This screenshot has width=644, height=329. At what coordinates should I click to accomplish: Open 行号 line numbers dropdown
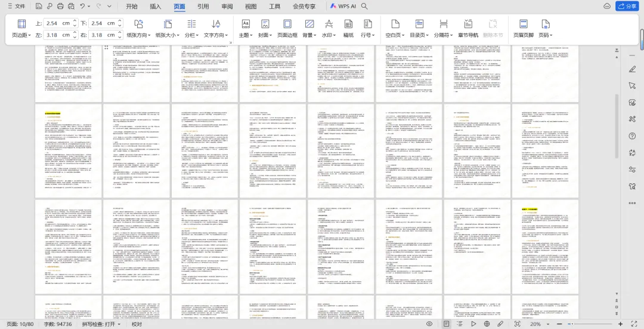click(x=367, y=29)
